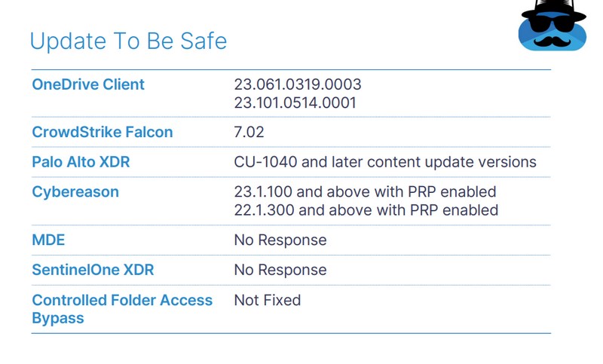This screenshot has height=364, width=603.
Task: Click the MDE row label
Action: [x=48, y=240]
